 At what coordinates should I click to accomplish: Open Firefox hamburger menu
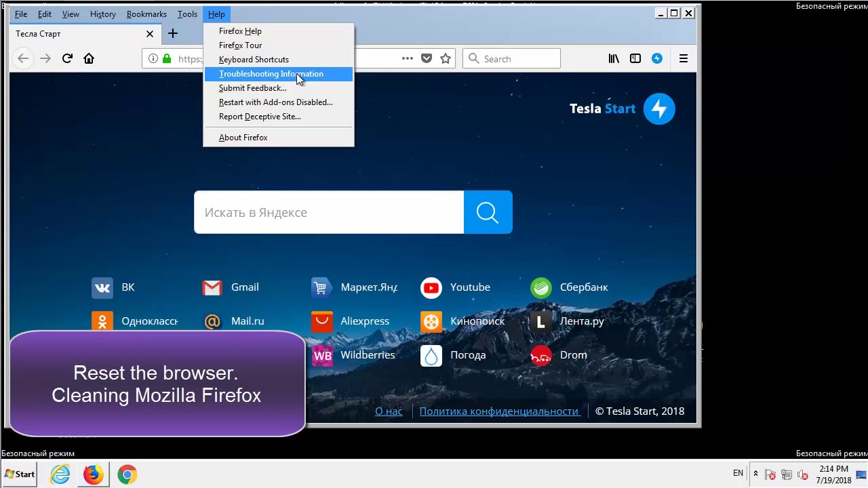[684, 58]
